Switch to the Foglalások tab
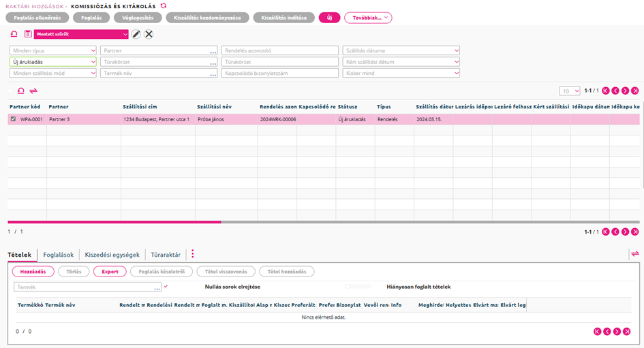The image size is (644, 348). pyautogui.click(x=59, y=255)
